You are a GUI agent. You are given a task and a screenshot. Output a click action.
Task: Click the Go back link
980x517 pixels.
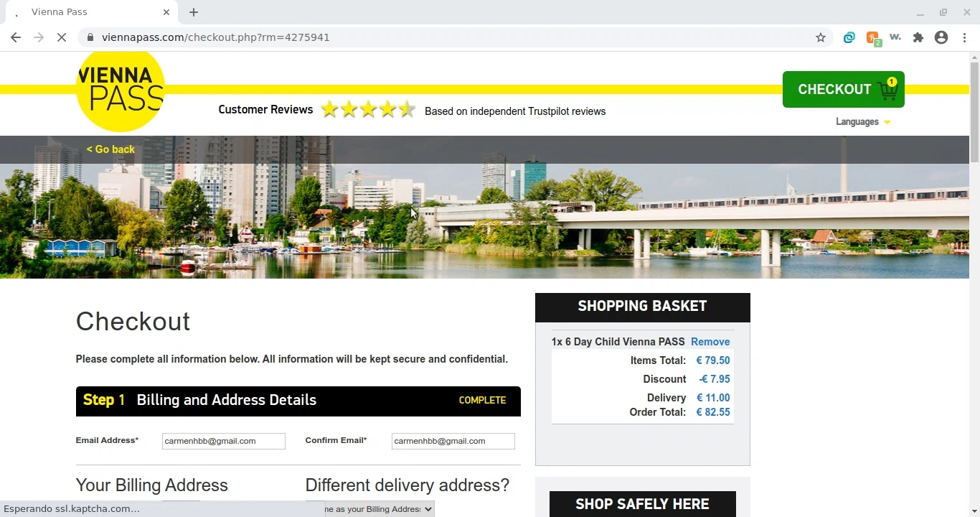110,149
